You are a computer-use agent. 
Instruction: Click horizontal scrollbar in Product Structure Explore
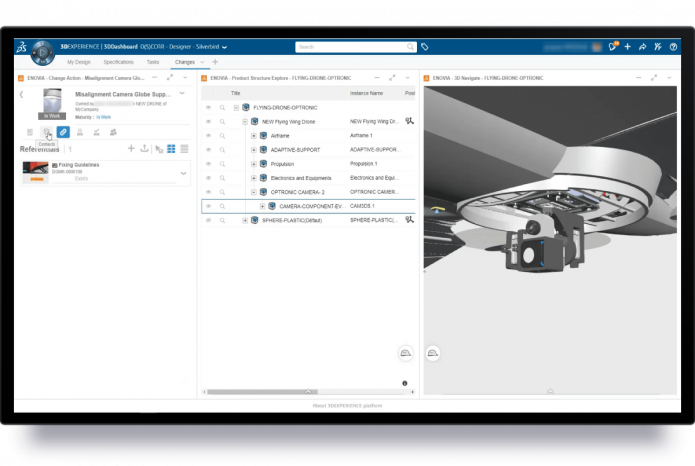click(x=262, y=392)
